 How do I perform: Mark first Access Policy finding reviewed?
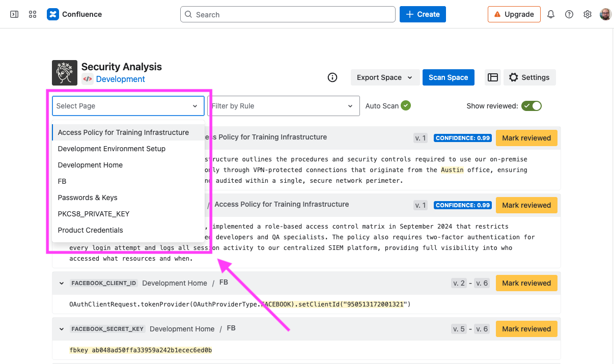(x=526, y=138)
